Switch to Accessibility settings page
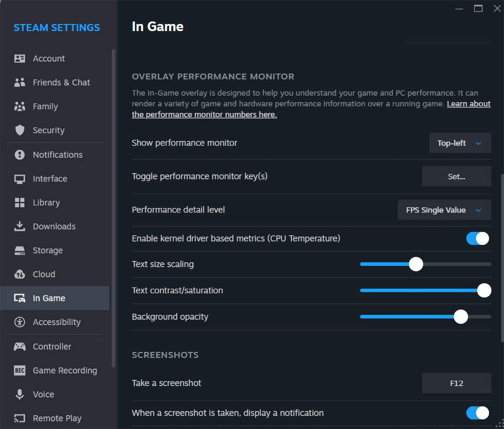Viewport: 504px width, 429px height. tap(57, 322)
